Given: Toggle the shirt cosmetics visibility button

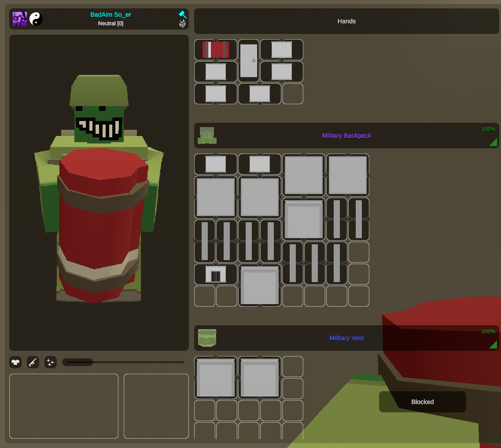Looking at the screenshot, I should pyautogui.click(x=15, y=362).
